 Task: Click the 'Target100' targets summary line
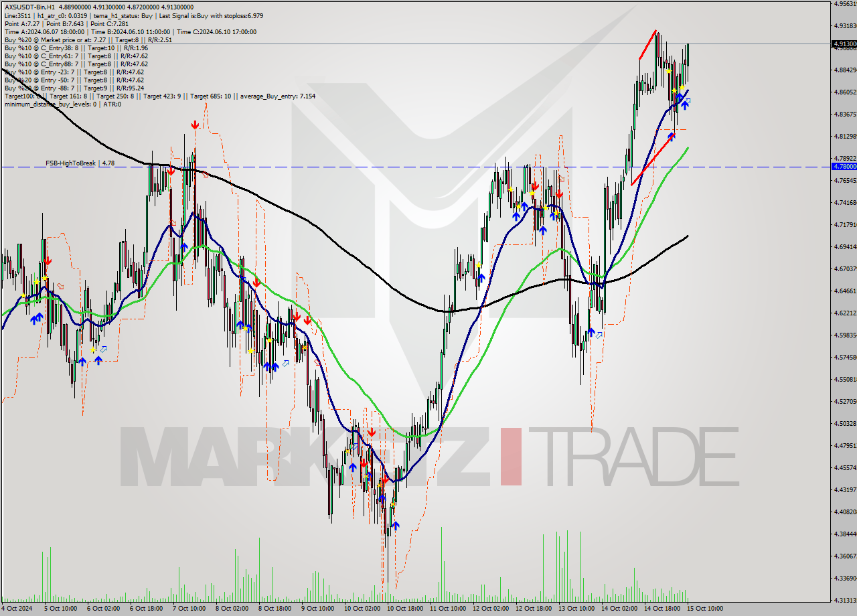click(159, 96)
